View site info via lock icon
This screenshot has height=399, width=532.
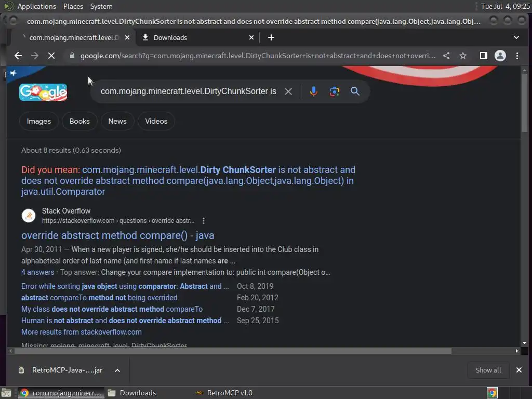pos(72,56)
